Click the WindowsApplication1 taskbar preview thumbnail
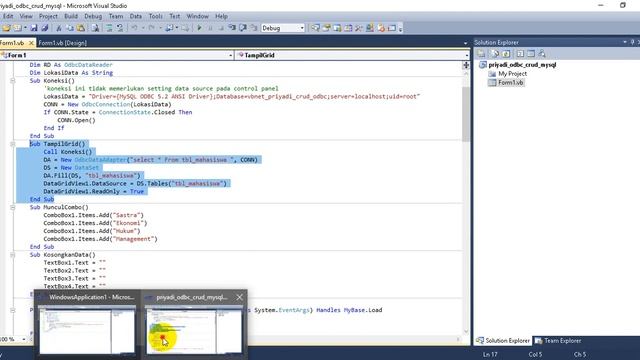640x360 pixels. pos(87,331)
